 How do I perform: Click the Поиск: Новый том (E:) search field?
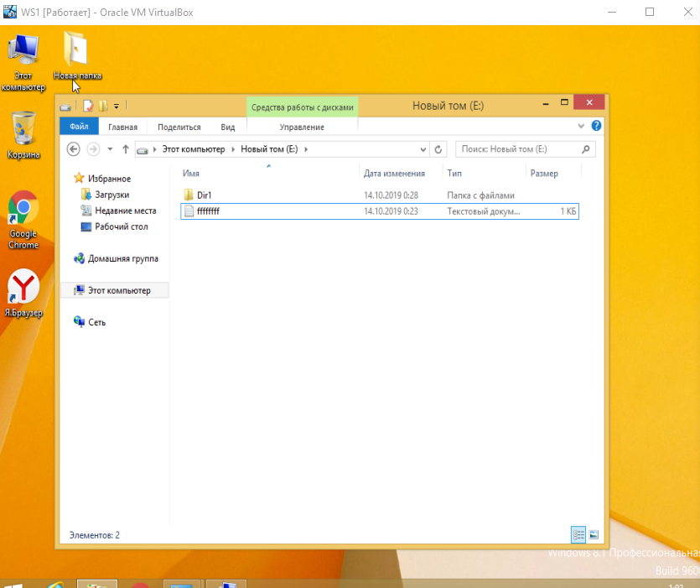518,149
